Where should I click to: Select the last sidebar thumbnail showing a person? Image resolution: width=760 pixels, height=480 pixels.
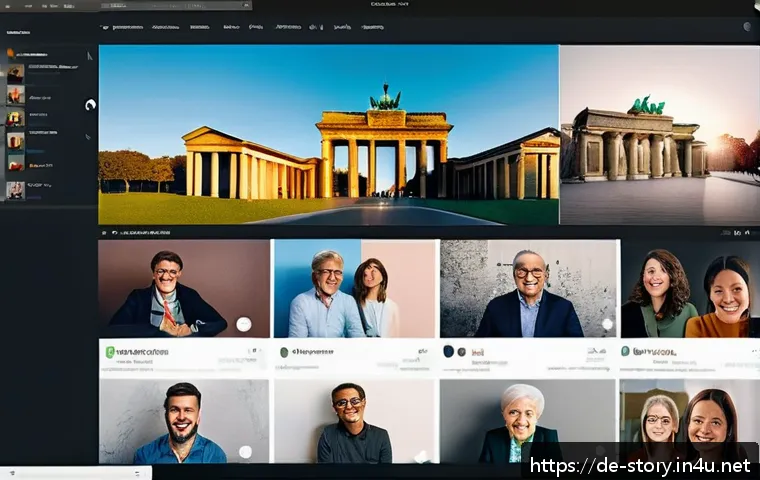16,190
